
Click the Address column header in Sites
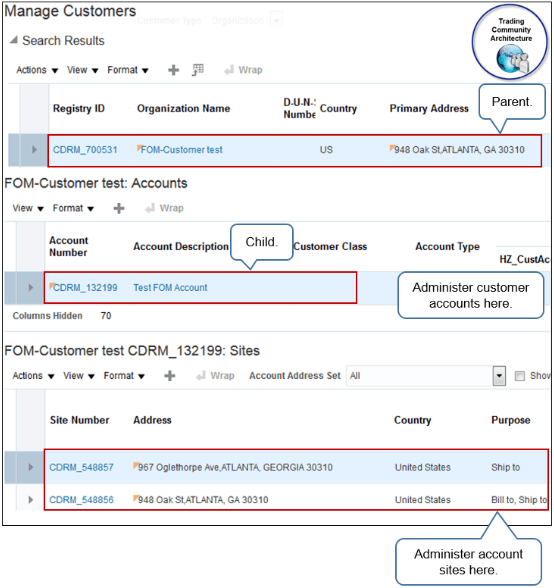[152, 420]
